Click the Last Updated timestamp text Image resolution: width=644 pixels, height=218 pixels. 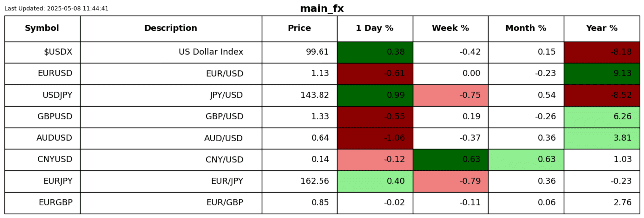[x=56, y=9]
